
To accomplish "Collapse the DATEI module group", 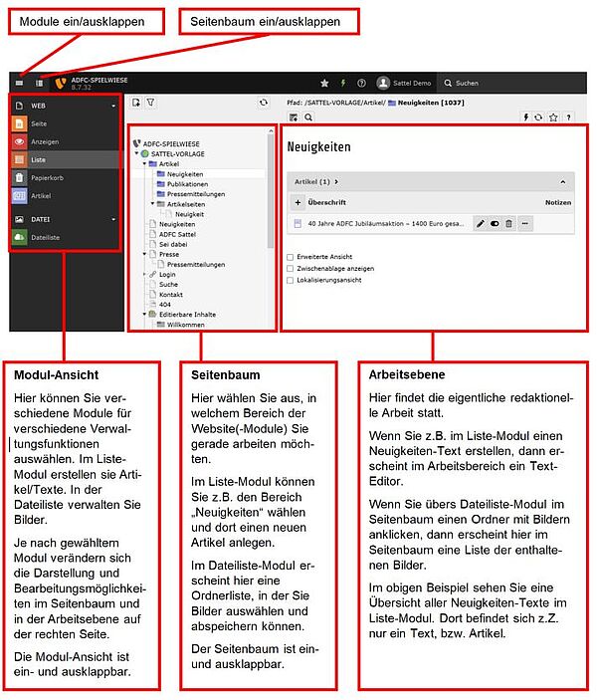I will coord(113,218).
